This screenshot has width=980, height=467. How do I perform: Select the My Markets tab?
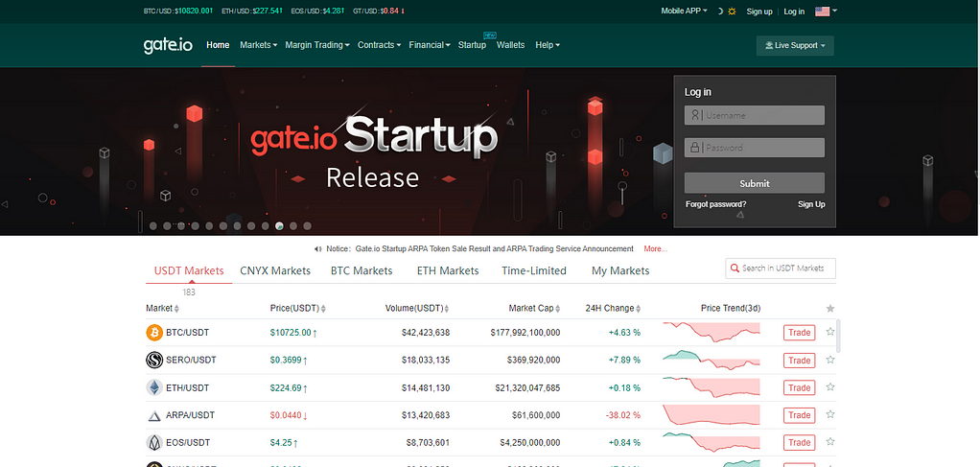[x=620, y=270]
